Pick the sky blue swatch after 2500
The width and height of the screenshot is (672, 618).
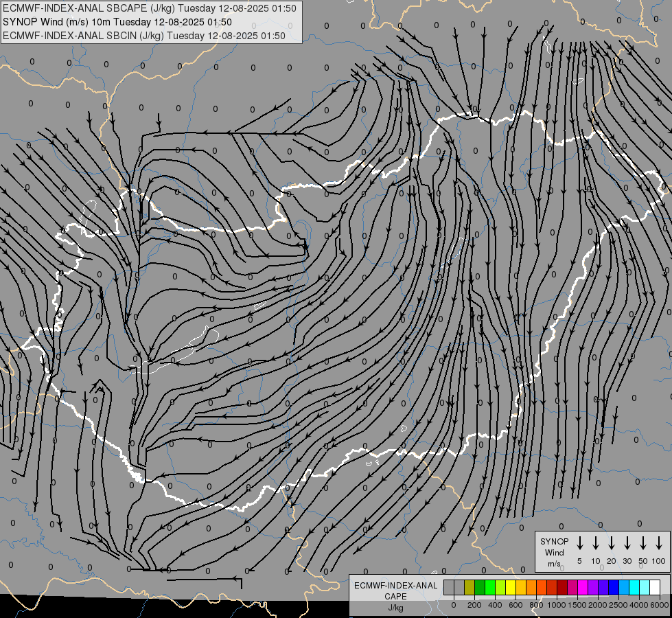click(x=623, y=588)
